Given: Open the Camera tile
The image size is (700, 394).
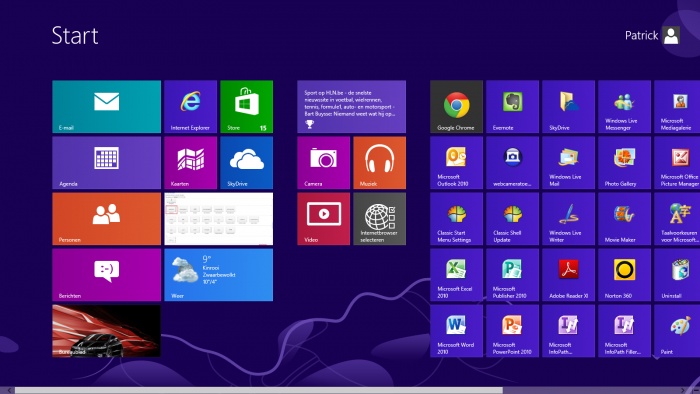Looking at the screenshot, I should [x=324, y=163].
